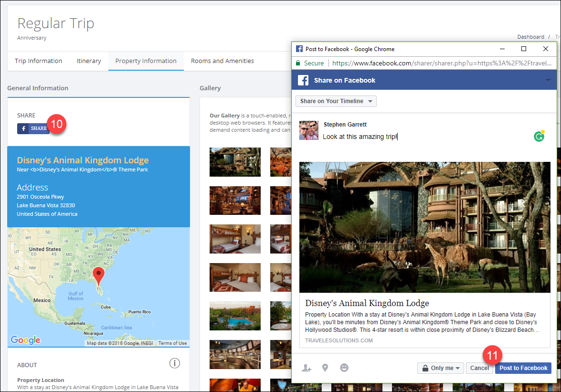Open the emoji feeling/activity icon
Screen dimensions: 561x392
[x=344, y=368]
